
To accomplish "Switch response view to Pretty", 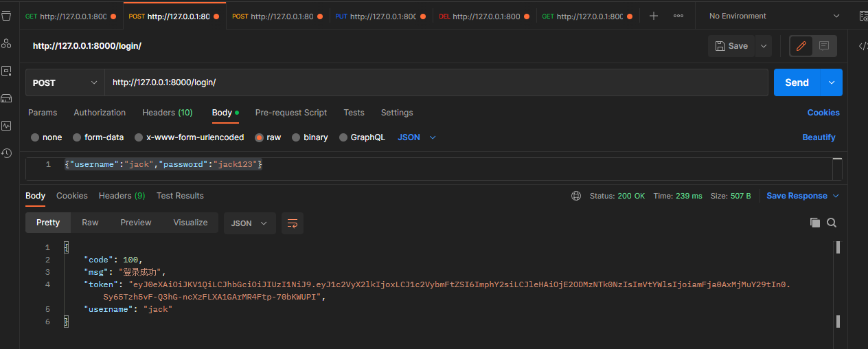I will point(48,223).
